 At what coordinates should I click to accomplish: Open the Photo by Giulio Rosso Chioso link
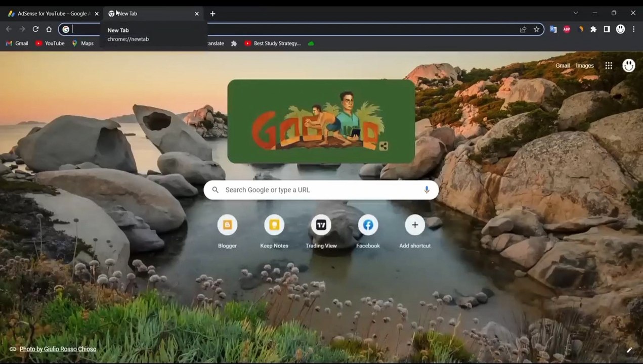click(58, 349)
